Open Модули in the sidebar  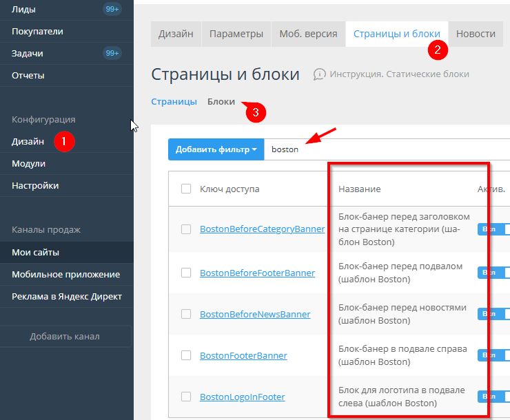click(28, 163)
